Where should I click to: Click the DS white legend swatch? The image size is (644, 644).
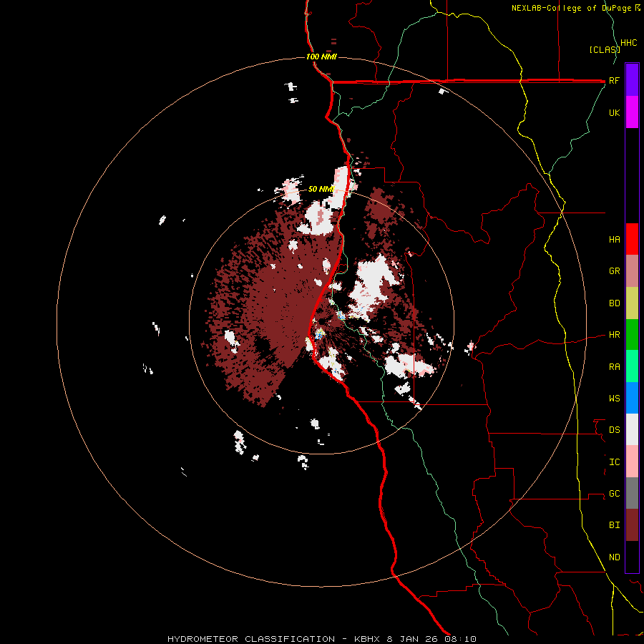tap(632, 429)
